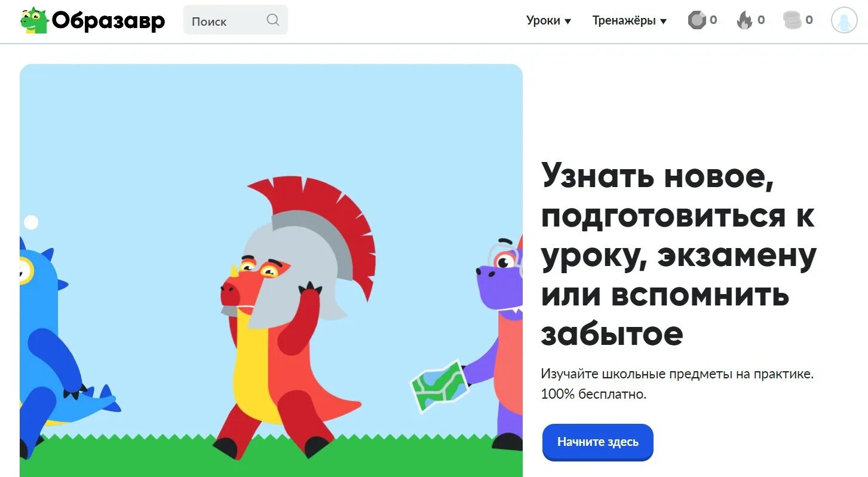Click the arrow next to Уроки
Image resolution: width=868 pixels, height=477 pixels.
[x=568, y=21]
